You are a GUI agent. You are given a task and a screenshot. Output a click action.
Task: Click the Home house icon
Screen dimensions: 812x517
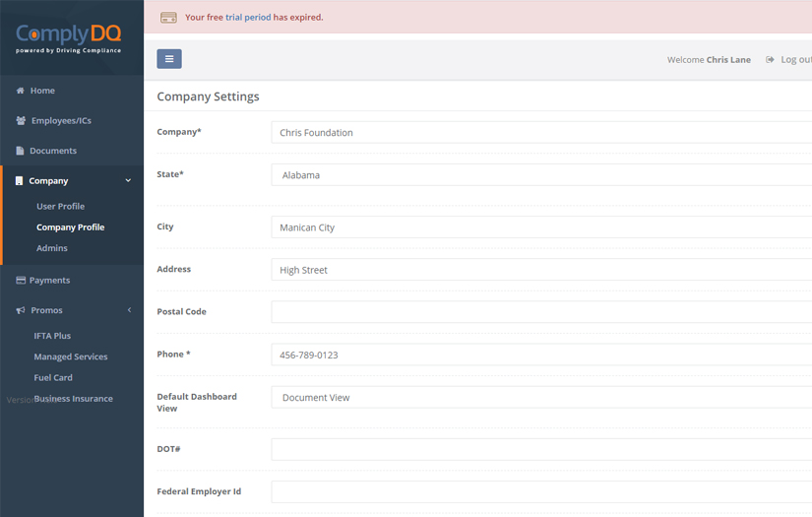point(21,91)
